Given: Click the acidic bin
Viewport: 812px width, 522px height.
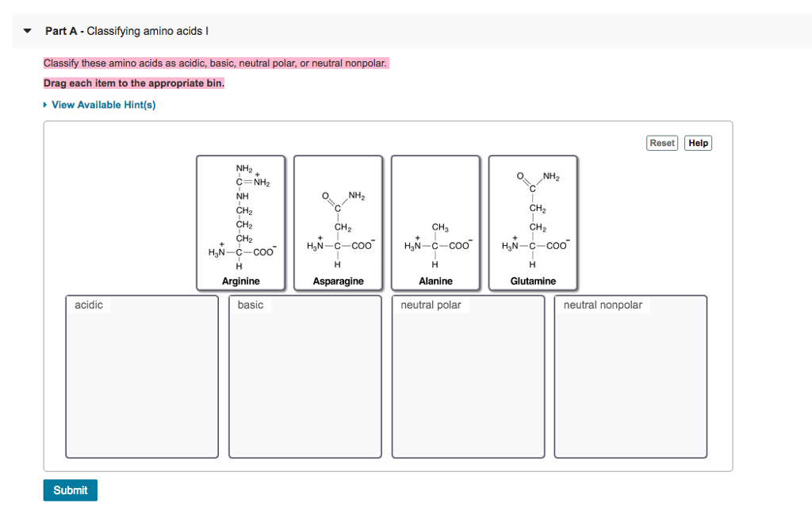Looking at the screenshot, I should (141, 377).
